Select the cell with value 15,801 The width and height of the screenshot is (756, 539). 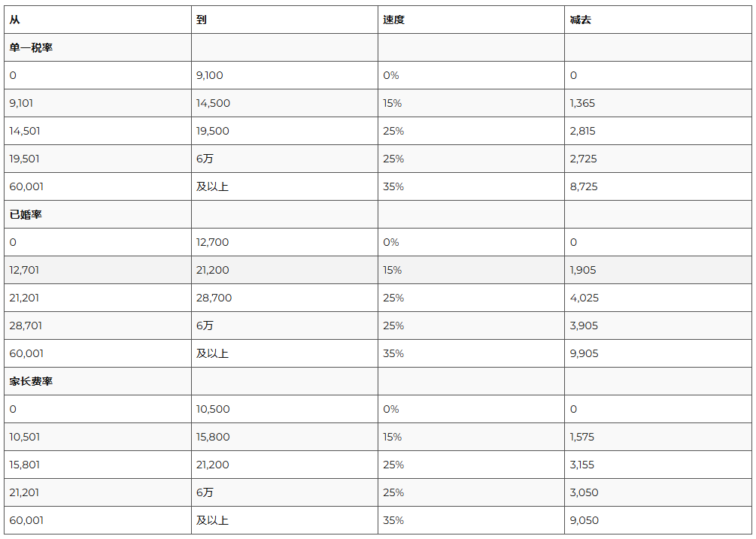click(25, 465)
